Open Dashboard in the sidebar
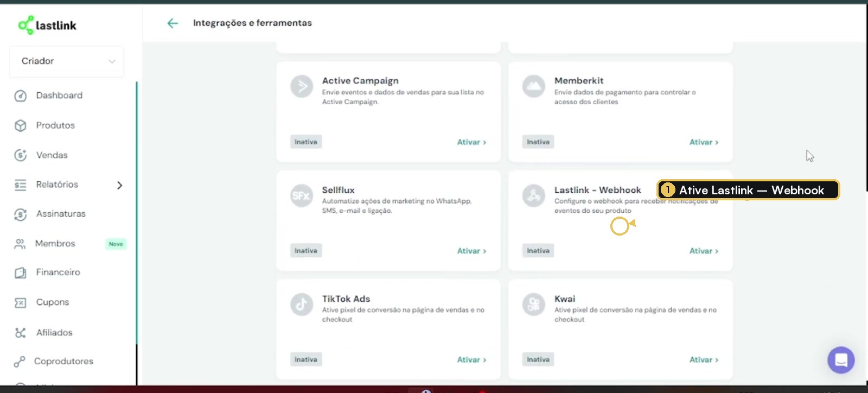 click(59, 96)
